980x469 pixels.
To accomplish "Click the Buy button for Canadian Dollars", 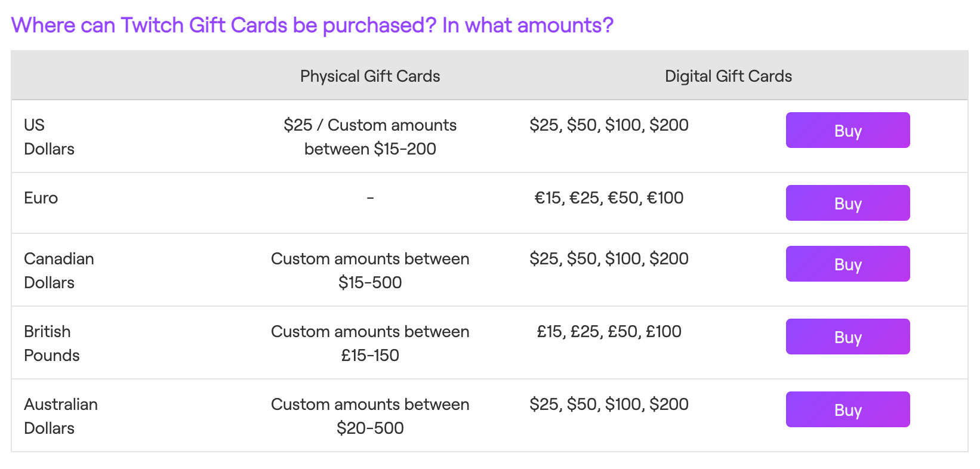I will 848,263.
